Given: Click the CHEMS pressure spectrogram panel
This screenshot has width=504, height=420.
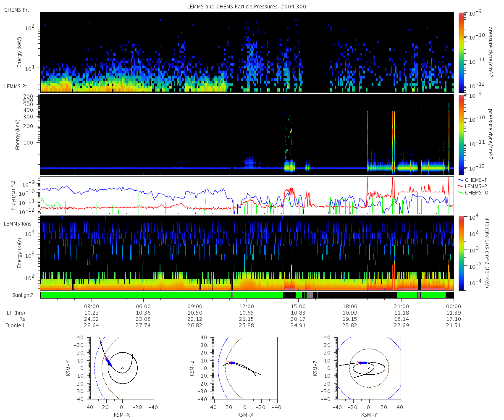Looking at the screenshot, I should [247, 52].
